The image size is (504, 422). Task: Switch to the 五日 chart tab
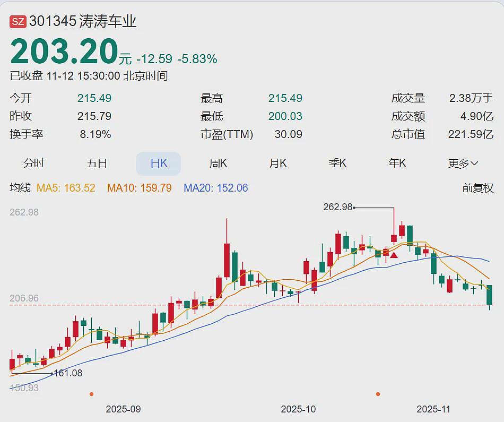tap(97, 163)
